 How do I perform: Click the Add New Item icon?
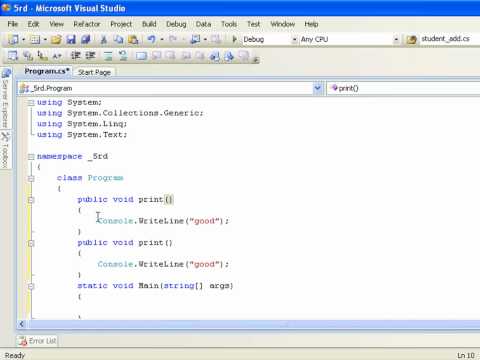(x=35, y=39)
